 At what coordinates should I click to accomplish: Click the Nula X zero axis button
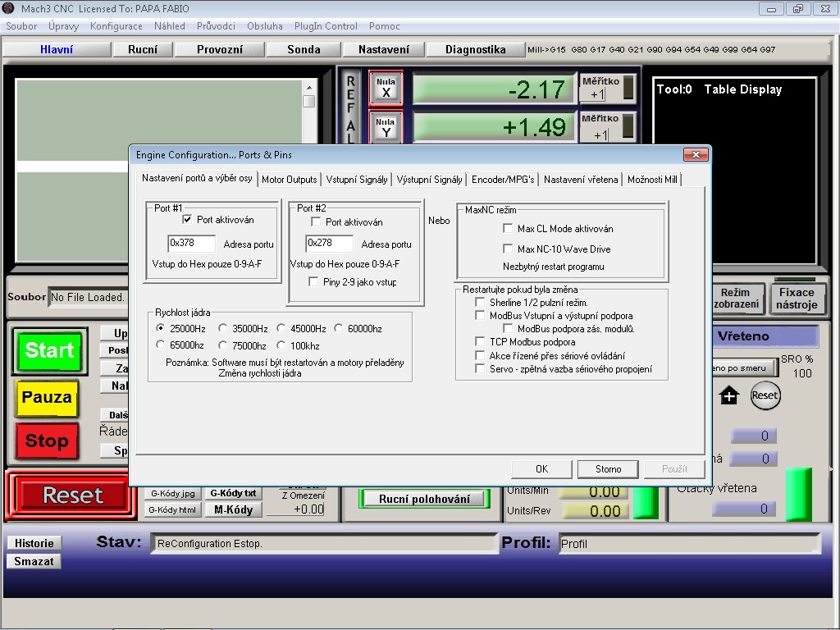point(386,87)
